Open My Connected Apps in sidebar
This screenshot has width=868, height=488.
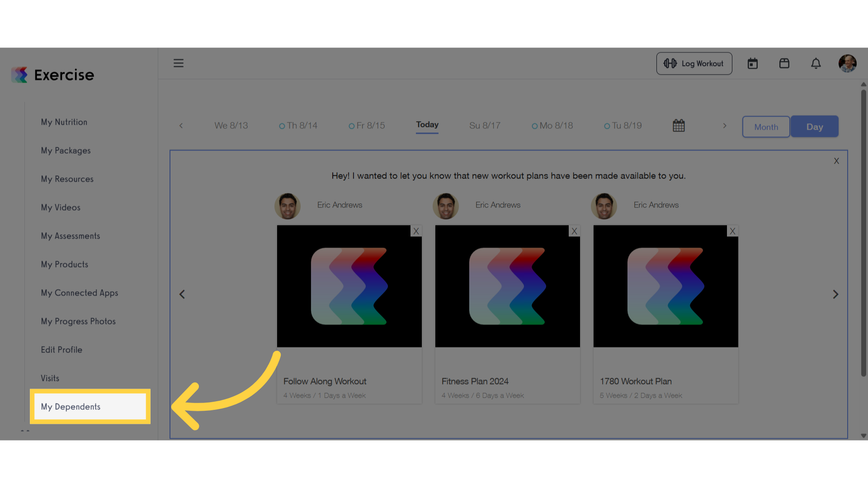point(80,293)
